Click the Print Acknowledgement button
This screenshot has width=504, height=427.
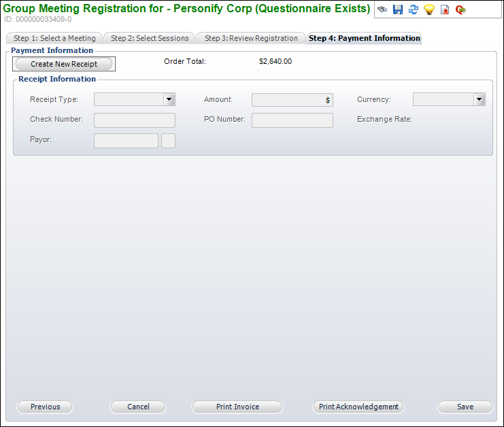click(358, 407)
